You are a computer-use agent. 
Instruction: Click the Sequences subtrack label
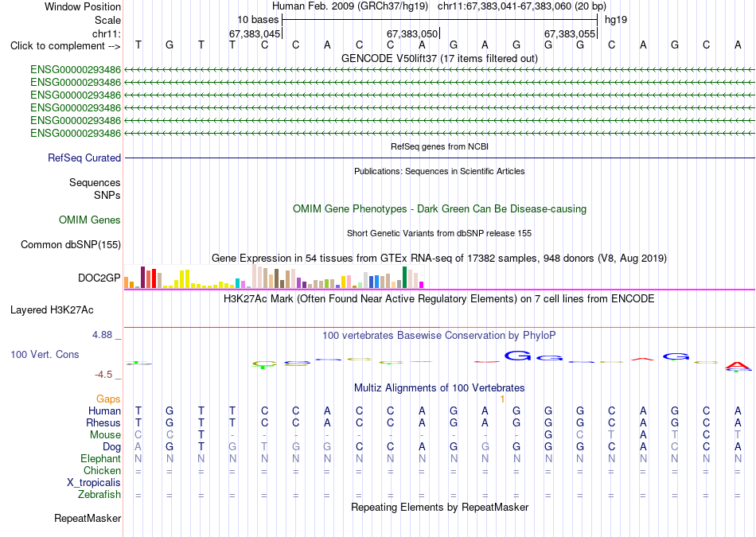(x=95, y=183)
